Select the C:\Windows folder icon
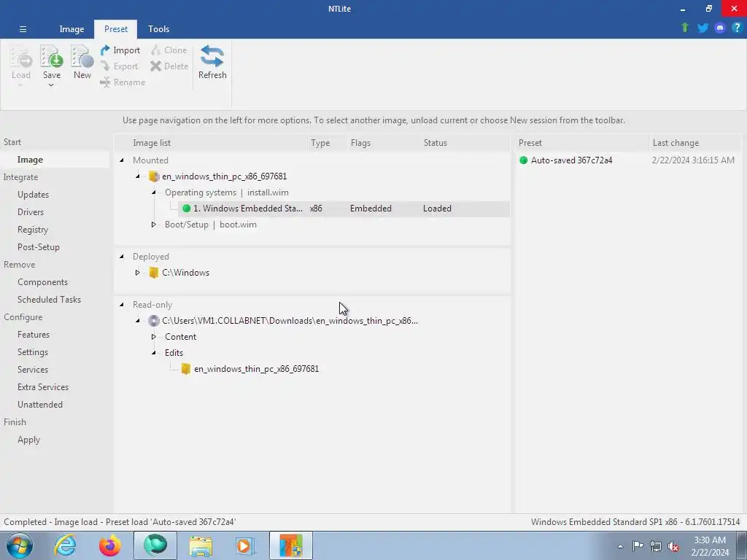 (x=153, y=273)
